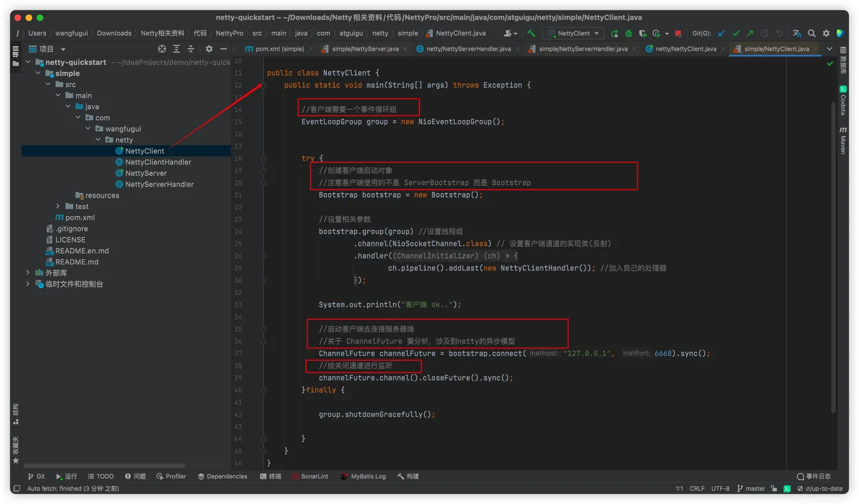Screen dimensions: 859x504
Task: Open the SonarLint tool window
Action: 310,476
